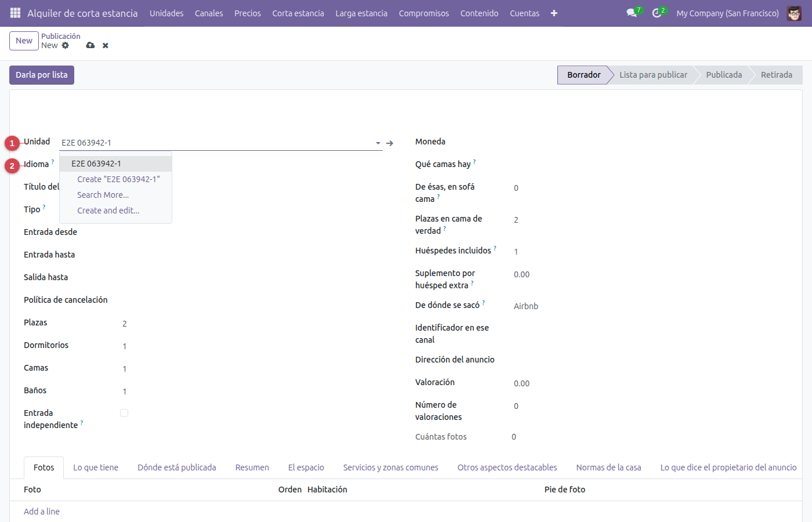
Task: Open the Publicación breadcrumb link
Action: (x=61, y=36)
